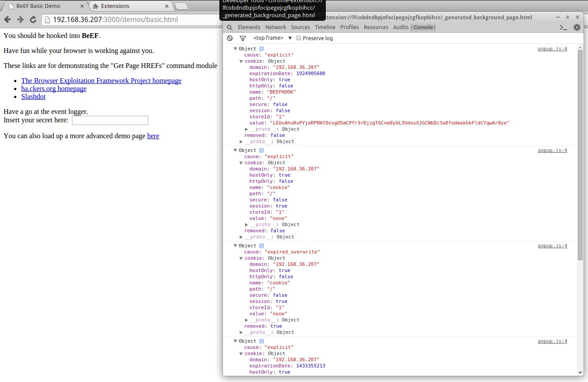Screen dimensions: 588x382
Task: Open DevTools settings gear
Action: (x=577, y=27)
